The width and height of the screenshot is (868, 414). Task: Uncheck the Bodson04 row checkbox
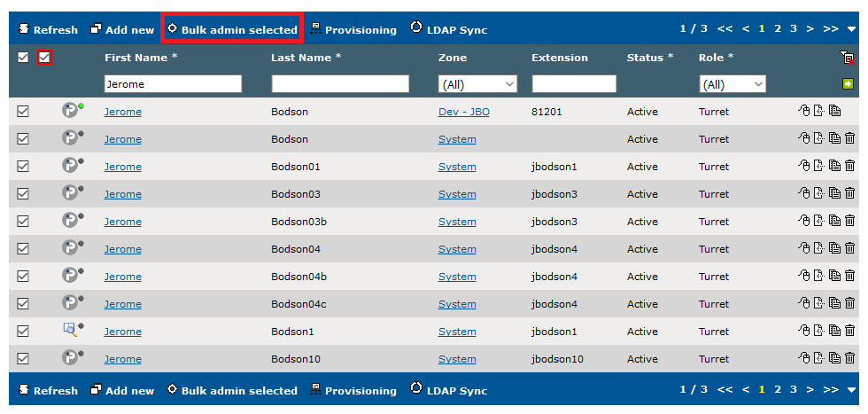click(x=23, y=249)
